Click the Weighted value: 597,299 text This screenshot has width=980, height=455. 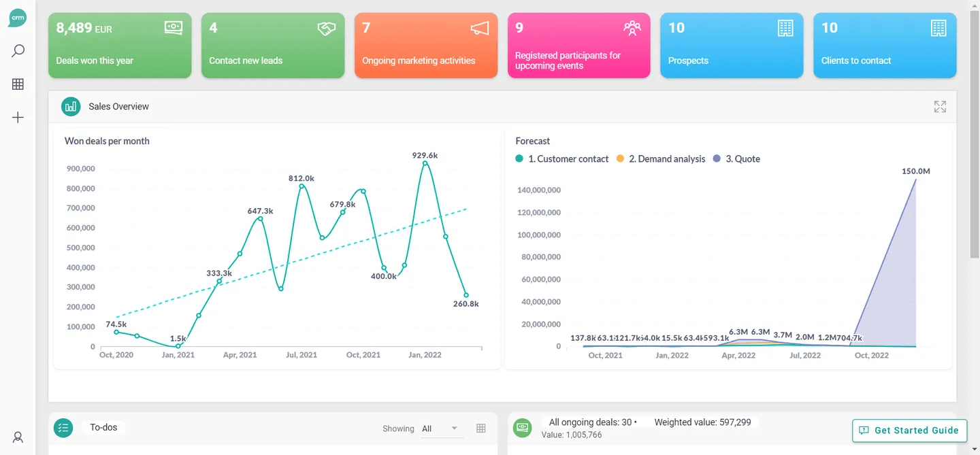coord(702,422)
